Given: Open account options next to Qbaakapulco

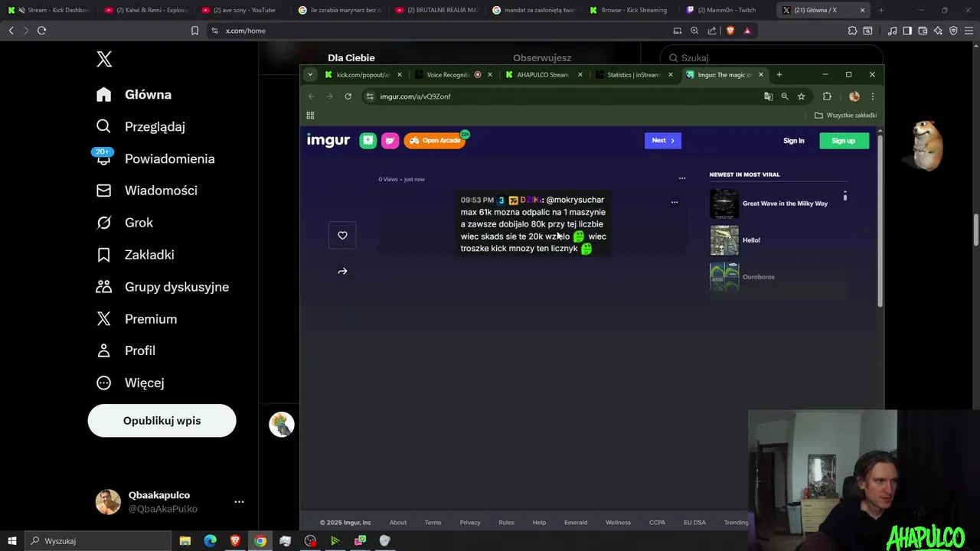Looking at the screenshot, I should pos(239,502).
